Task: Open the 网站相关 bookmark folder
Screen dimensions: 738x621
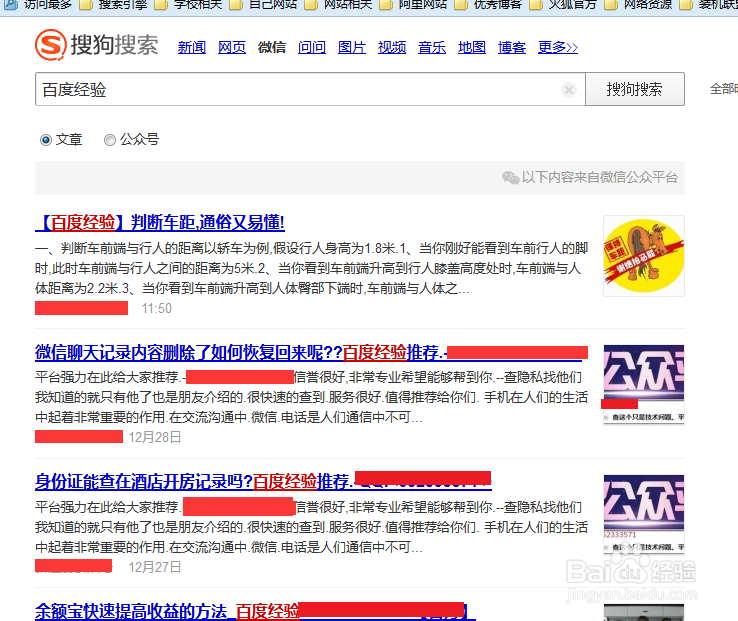Action: (338, 5)
